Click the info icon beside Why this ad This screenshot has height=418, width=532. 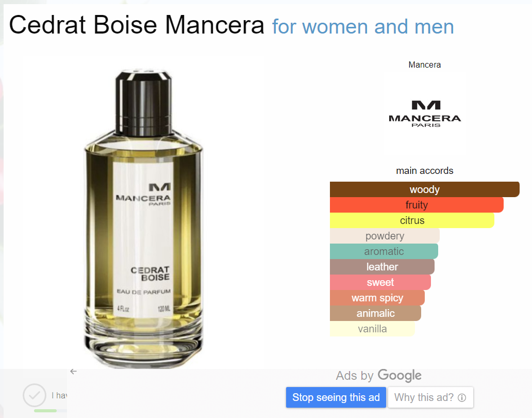click(462, 398)
